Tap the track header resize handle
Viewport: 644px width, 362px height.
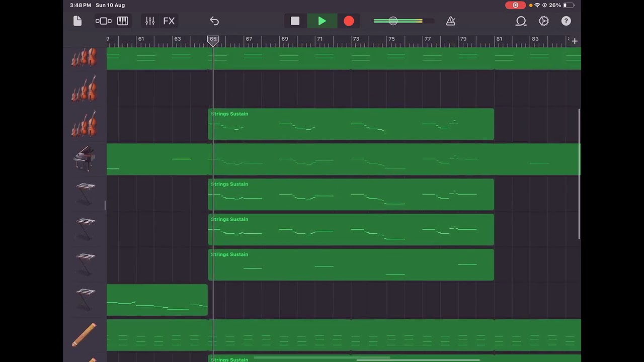tap(105, 205)
